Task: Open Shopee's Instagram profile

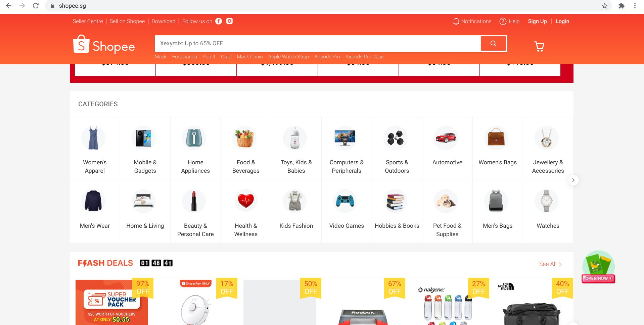Action: 229,21
